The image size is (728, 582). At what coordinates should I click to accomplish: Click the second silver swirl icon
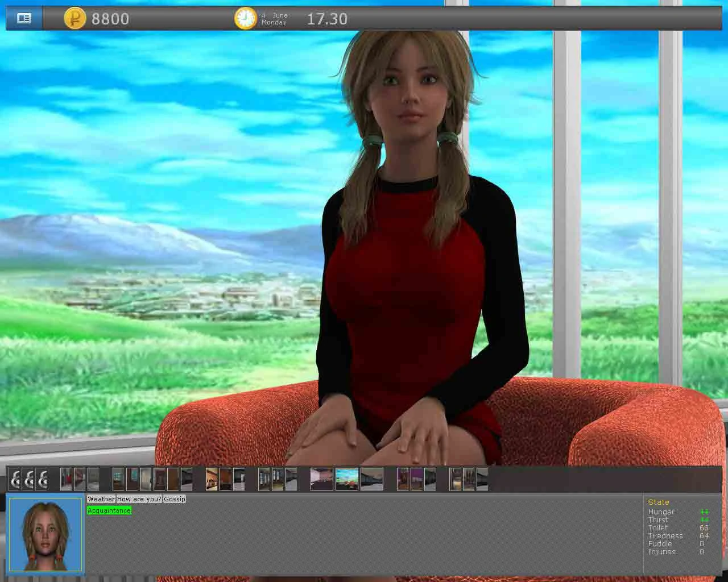29,479
